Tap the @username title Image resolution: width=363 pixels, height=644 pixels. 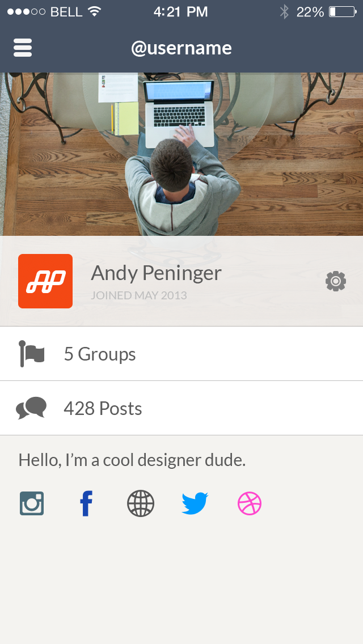click(181, 48)
